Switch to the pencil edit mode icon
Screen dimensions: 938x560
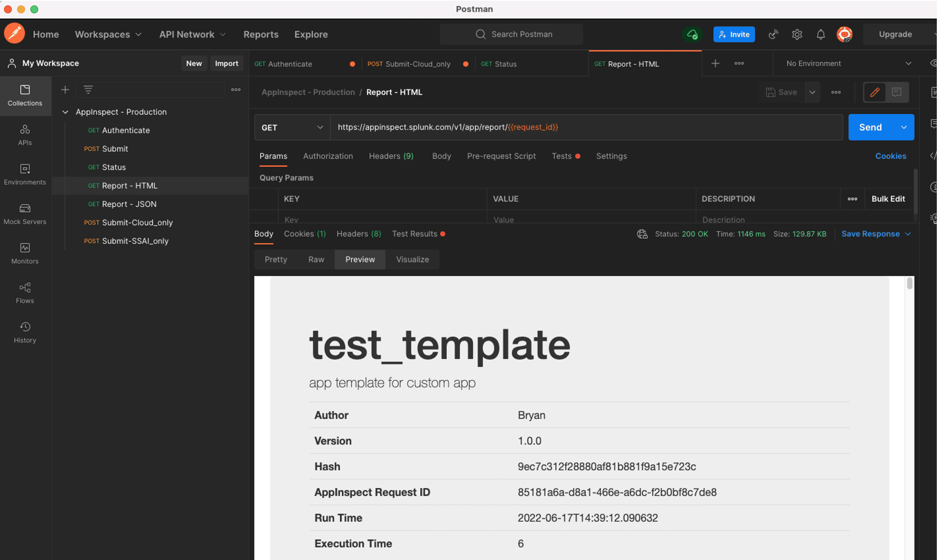pos(875,92)
